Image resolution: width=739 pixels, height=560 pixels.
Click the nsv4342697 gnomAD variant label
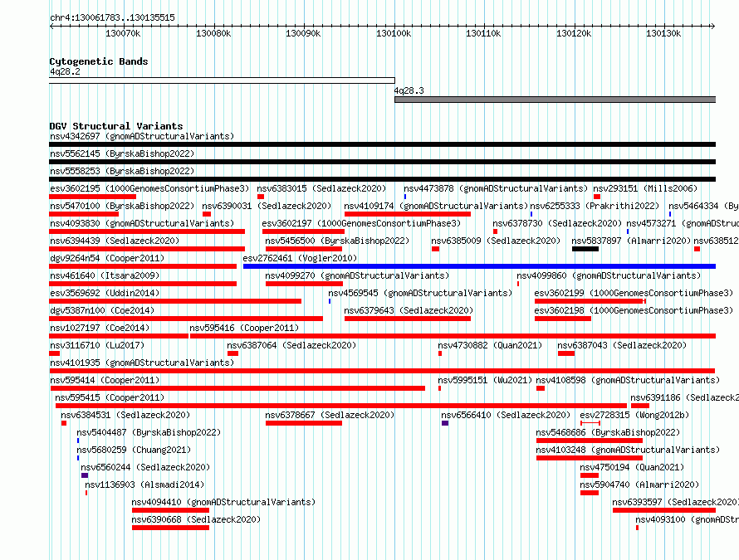click(142, 137)
